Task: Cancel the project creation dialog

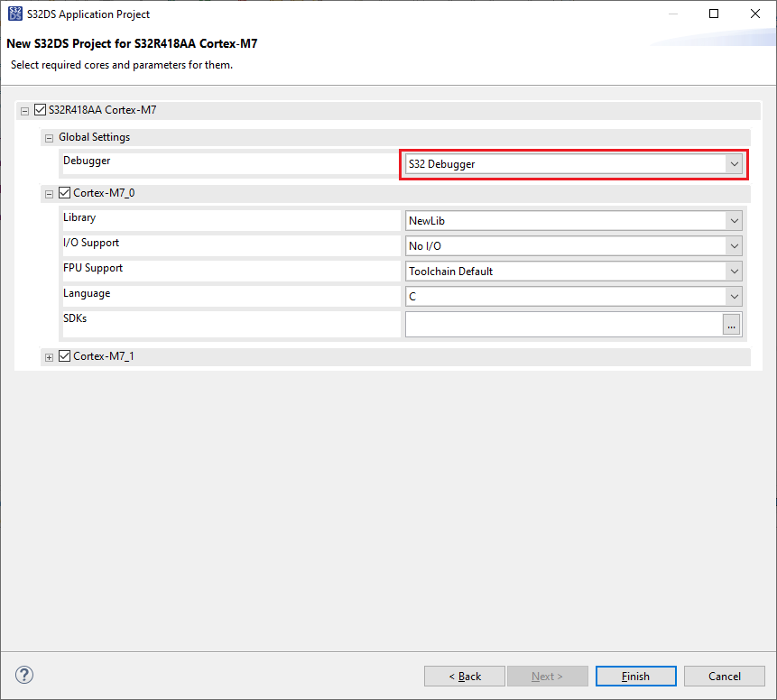Action: coord(724,676)
